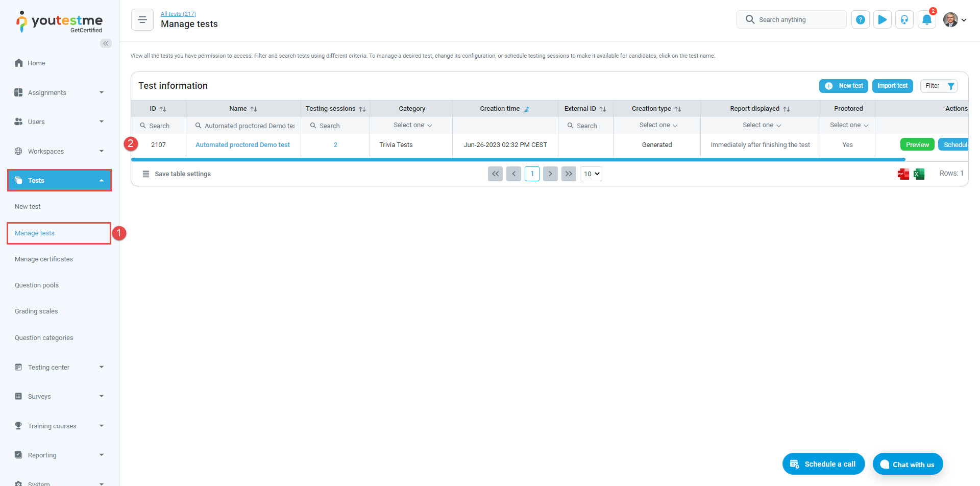Screen dimensions: 980x486
Task: Open Question pools from the Tests menu
Action: [x=36, y=285]
